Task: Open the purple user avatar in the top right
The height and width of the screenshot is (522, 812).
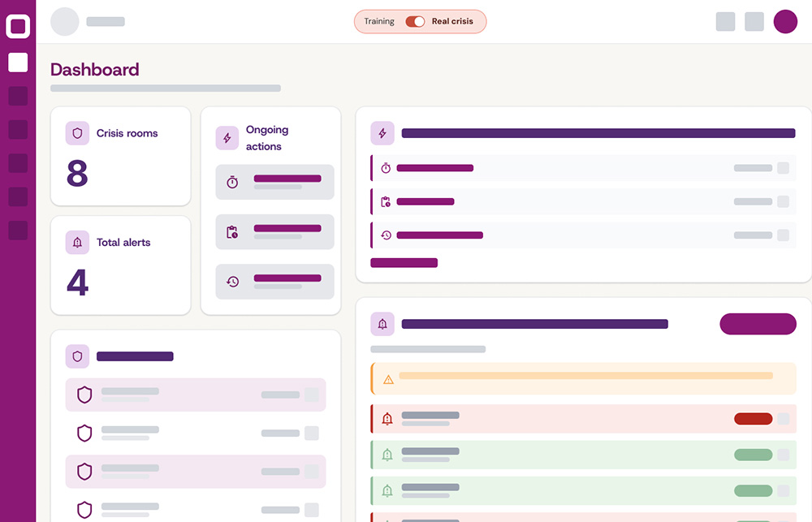Action: (785, 22)
